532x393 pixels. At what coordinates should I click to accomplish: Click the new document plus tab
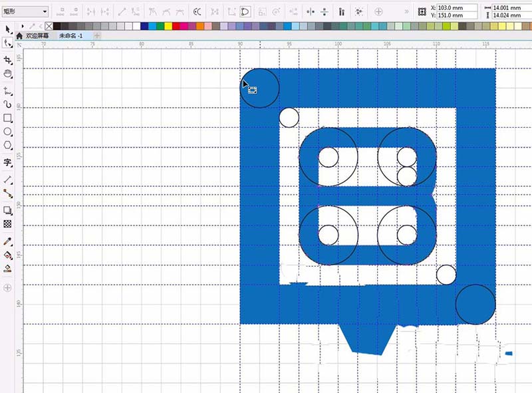(97, 36)
